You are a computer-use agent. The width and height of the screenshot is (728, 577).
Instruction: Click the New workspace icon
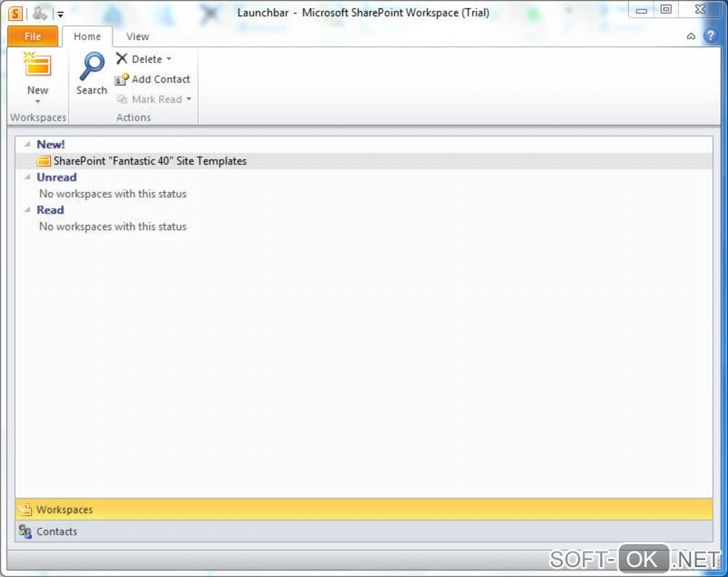click(x=38, y=66)
